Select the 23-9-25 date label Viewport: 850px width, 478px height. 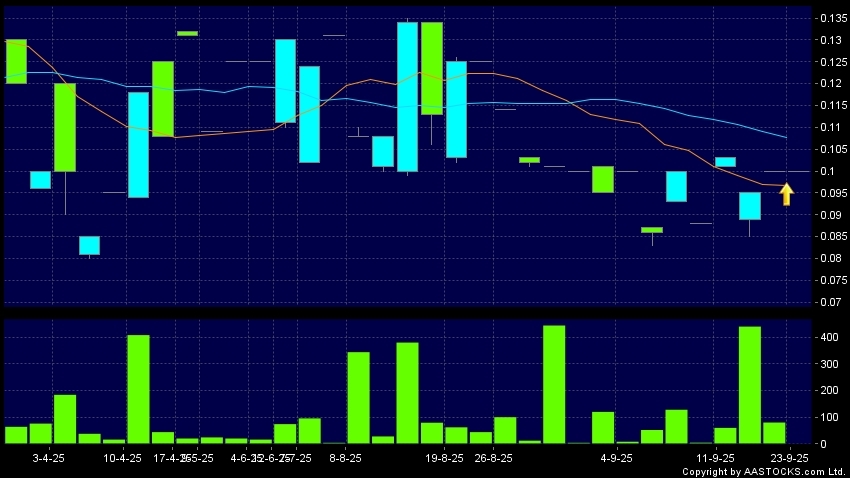click(x=802, y=458)
